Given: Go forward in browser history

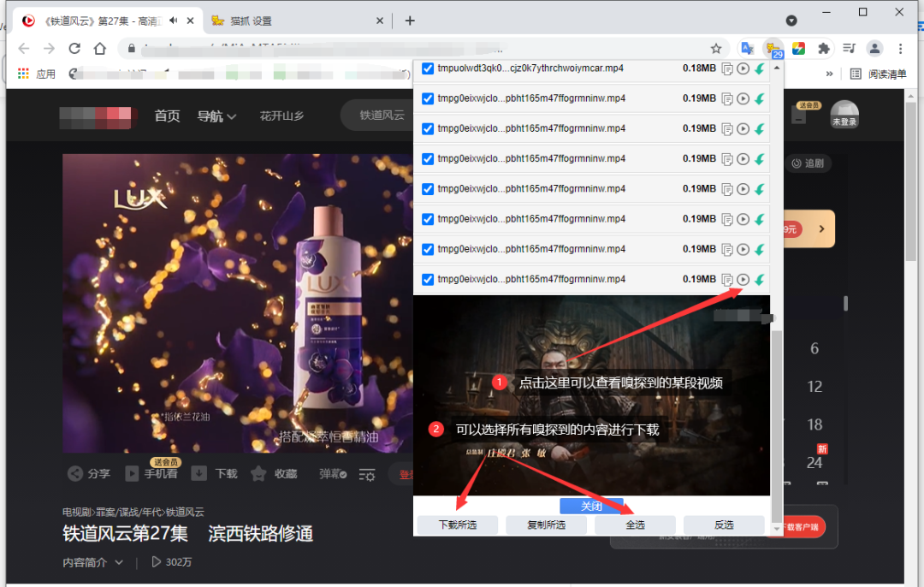Looking at the screenshot, I should coord(49,48).
